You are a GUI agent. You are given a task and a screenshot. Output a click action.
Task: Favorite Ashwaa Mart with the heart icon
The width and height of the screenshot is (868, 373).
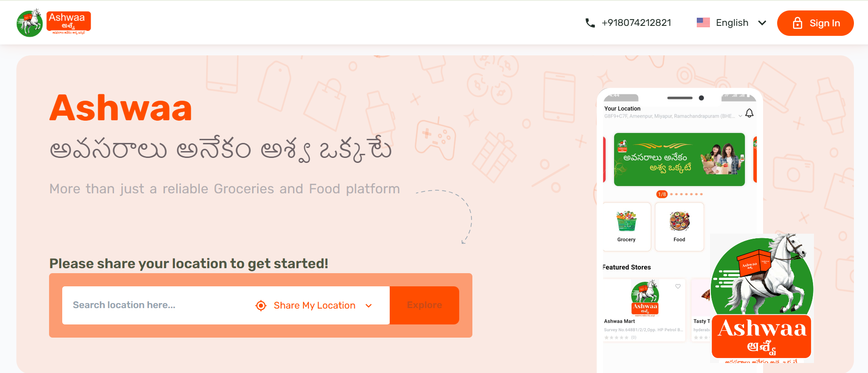click(678, 286)
